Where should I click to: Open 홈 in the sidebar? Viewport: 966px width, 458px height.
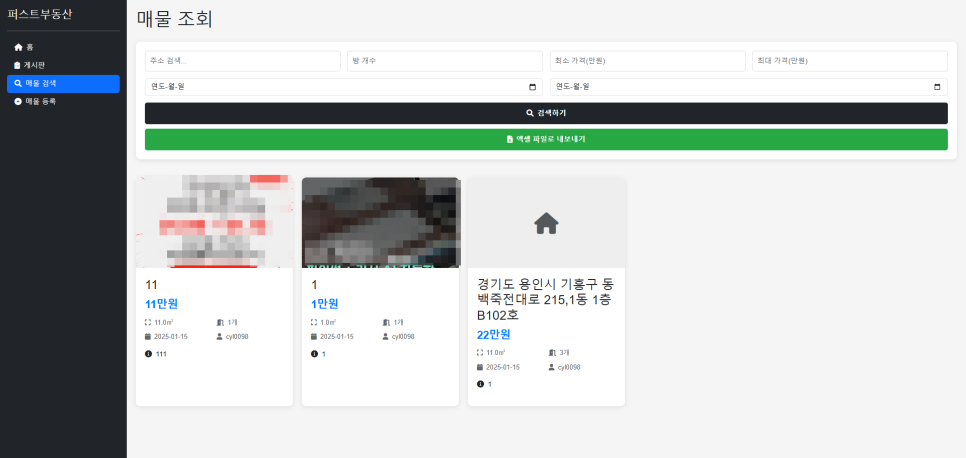click(63, 47)
